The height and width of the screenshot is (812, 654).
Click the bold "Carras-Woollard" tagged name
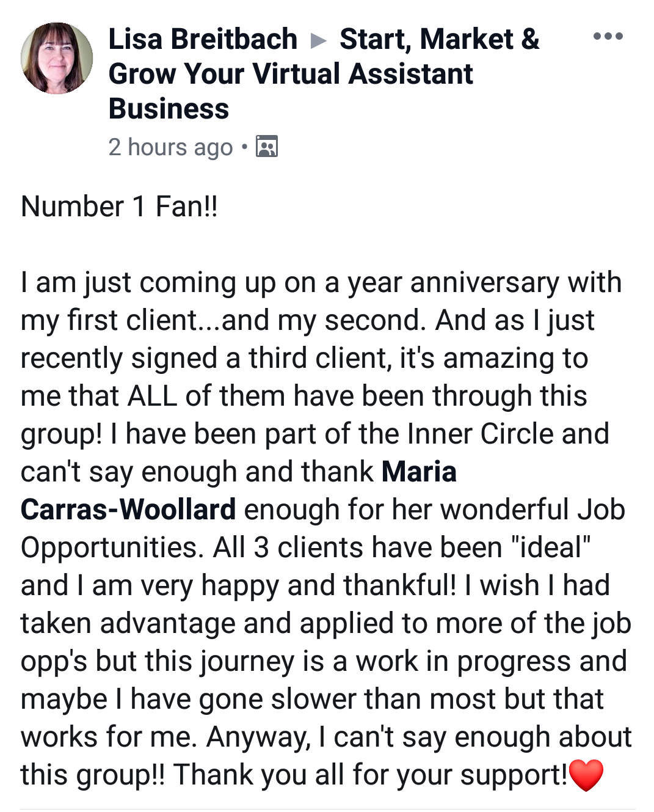coord(128,510)
